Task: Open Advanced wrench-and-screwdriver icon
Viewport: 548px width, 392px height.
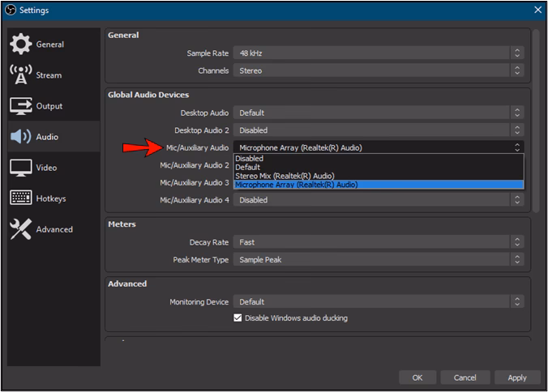Action: coord(20,229)
